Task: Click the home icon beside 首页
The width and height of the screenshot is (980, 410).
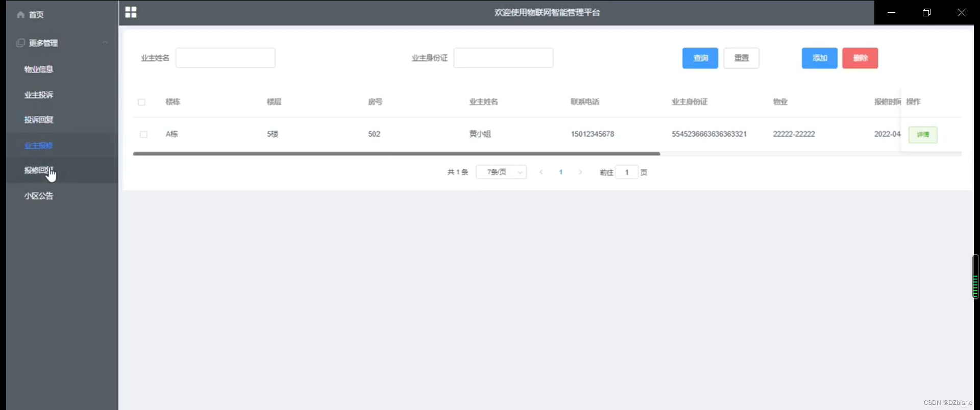Action: click(x=20, y=15)
